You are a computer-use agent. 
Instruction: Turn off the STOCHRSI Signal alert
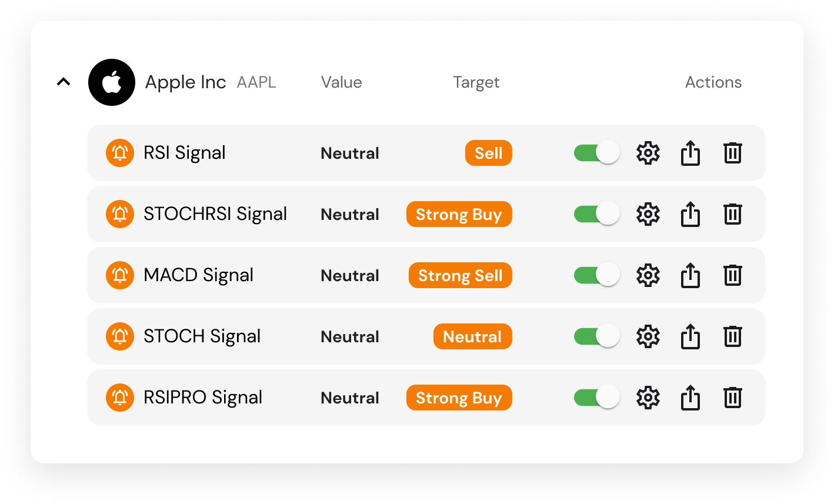point(596,214)
